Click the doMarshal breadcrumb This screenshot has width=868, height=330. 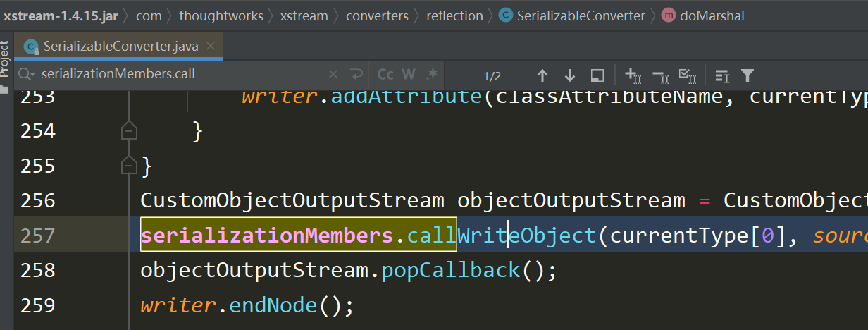[x=712, y=16]
